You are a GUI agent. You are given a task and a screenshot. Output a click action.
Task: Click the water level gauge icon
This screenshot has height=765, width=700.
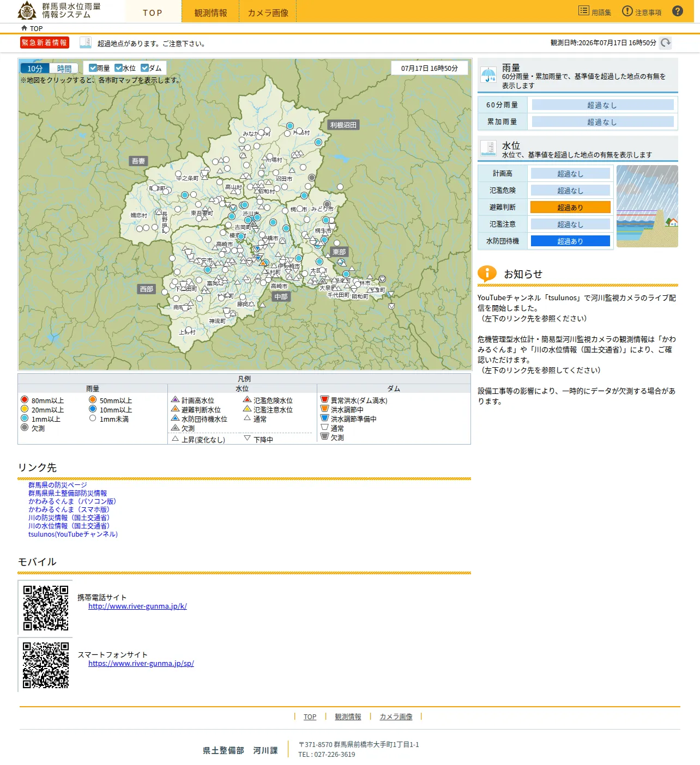click(x=488, y=148)
